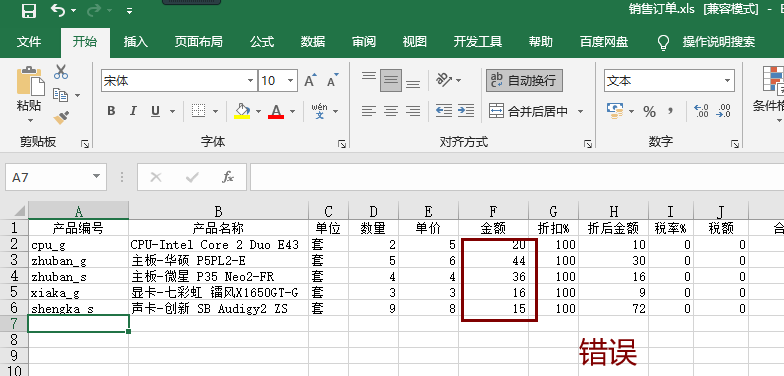The image size is (784, 376).
Task: Click the Undo arrow icon
Action: 58,10
